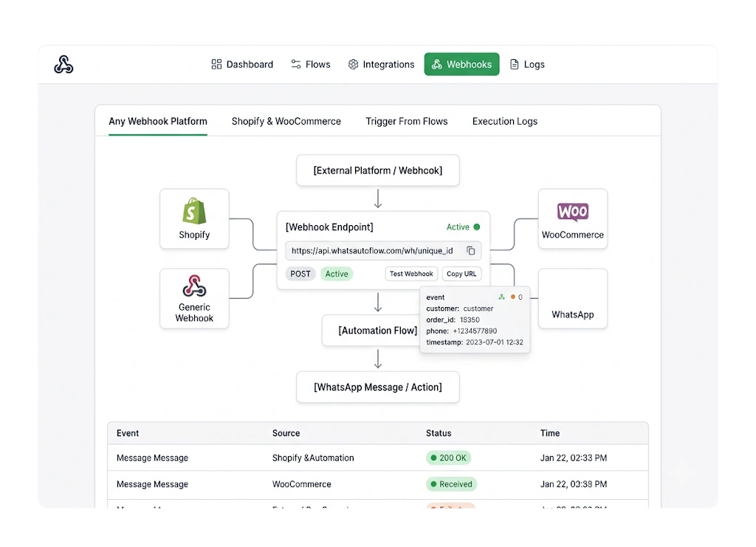Image resolution: width=756 pixels, height=547 pixels.
Task: Click the Dashboard grid icon
Action: (216, 64)
